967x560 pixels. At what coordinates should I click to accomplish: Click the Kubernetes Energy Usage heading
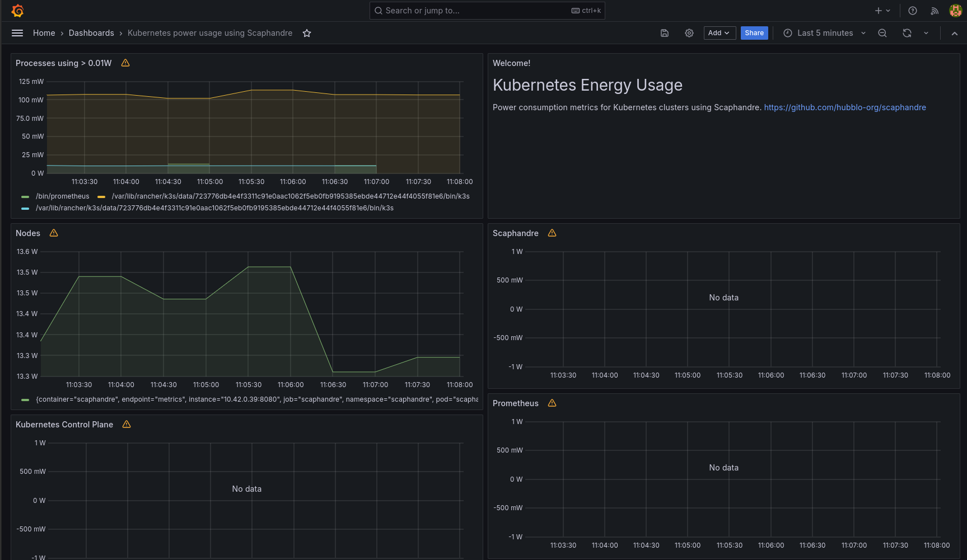[587, 85]
